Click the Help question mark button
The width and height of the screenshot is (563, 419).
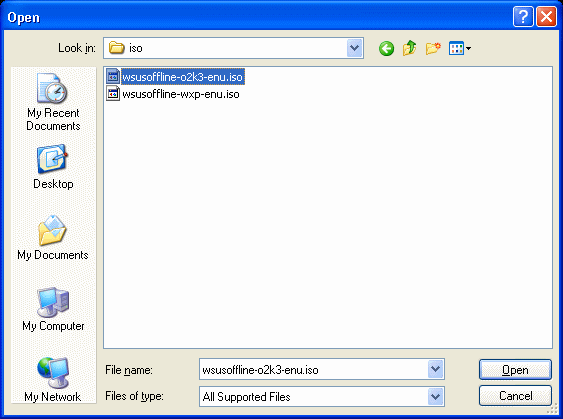pos(523,17)
